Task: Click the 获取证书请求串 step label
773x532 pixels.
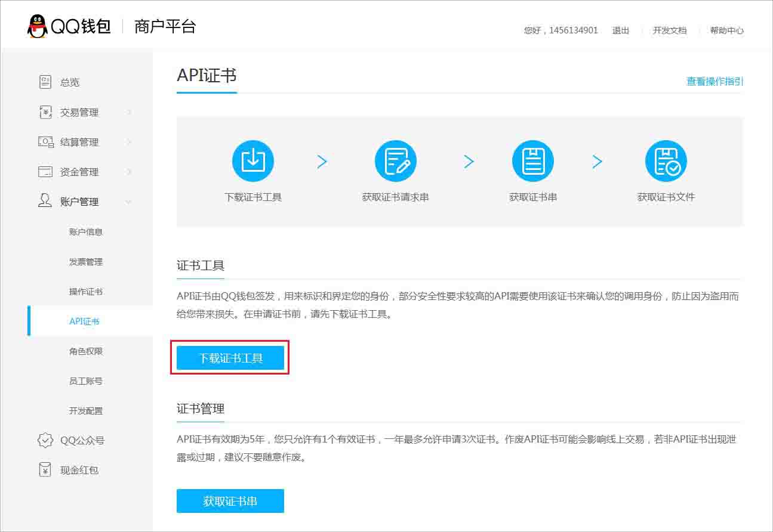Action: [x=396, y=197]
